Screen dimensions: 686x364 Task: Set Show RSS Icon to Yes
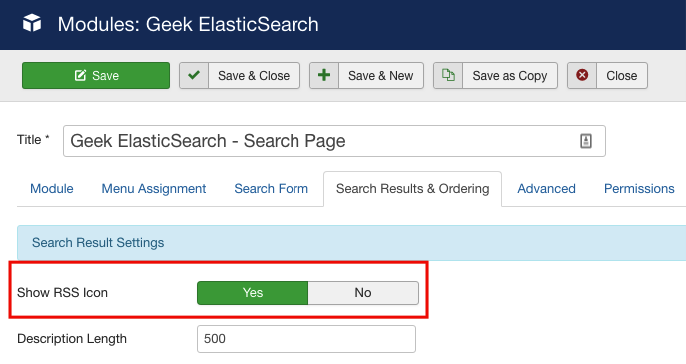click(x=252, y=293)
